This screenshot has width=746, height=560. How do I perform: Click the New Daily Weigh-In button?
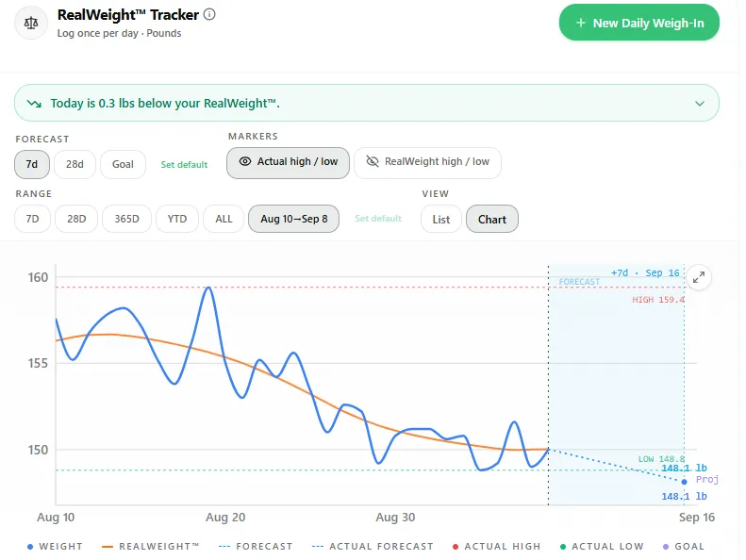tap(638, 23)
